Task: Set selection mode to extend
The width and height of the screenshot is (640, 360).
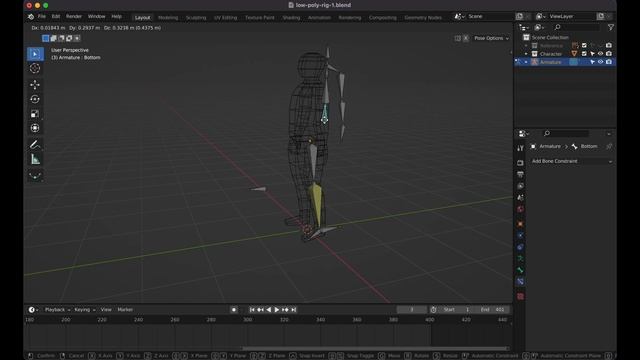Action: point(53,38)
